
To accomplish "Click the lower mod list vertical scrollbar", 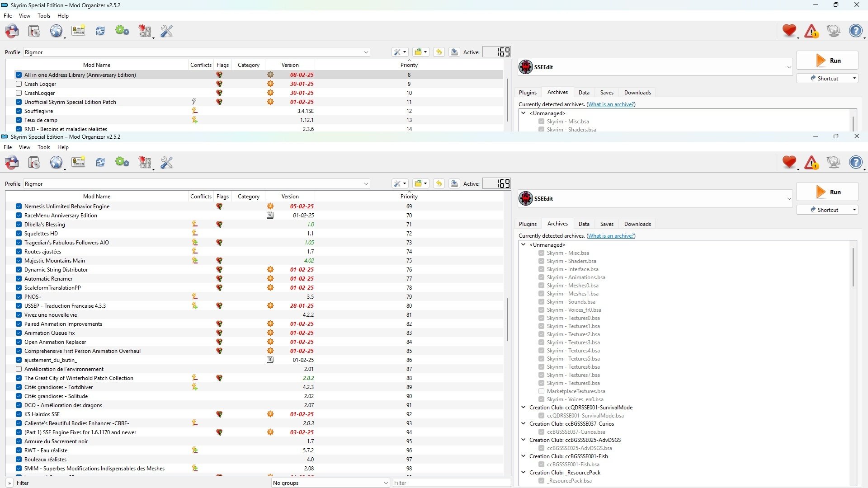I will point(507,319).
